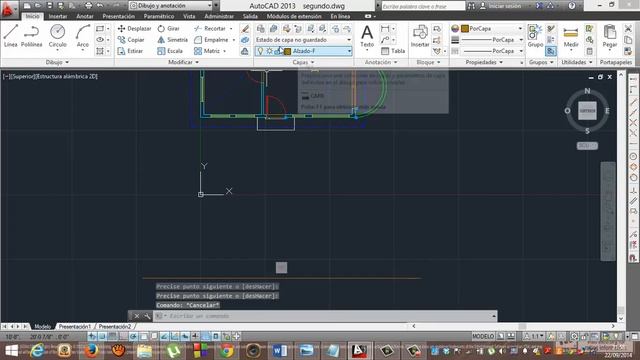The height and width of the screenshot is (360, 640).
Task: Open the Alzado-F layer dropdown
Action: click(304, 51)
